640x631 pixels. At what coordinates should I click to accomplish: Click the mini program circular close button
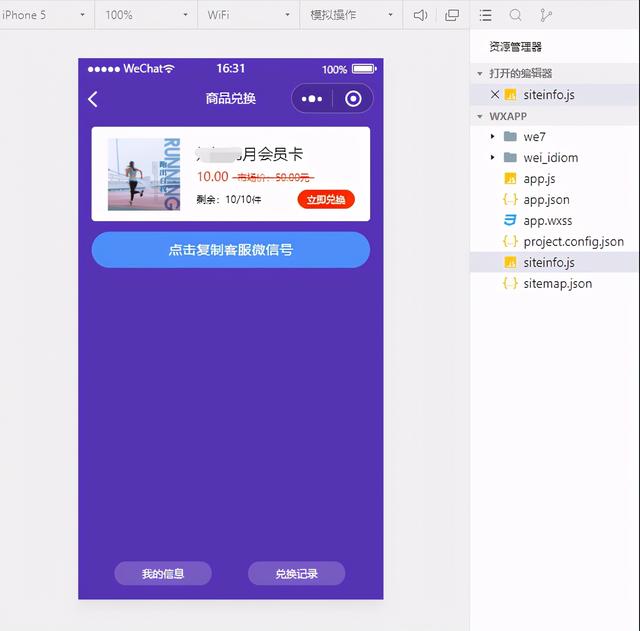coord(353,99)
